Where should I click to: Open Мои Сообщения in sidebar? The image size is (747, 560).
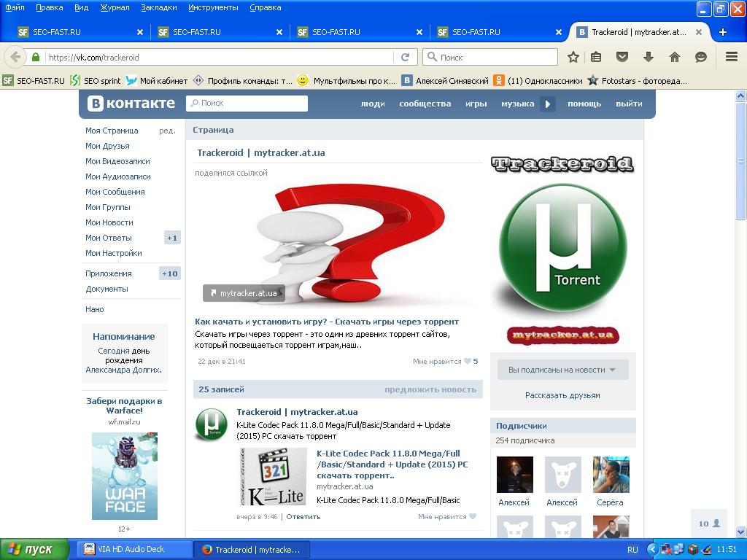coord(115,192)
